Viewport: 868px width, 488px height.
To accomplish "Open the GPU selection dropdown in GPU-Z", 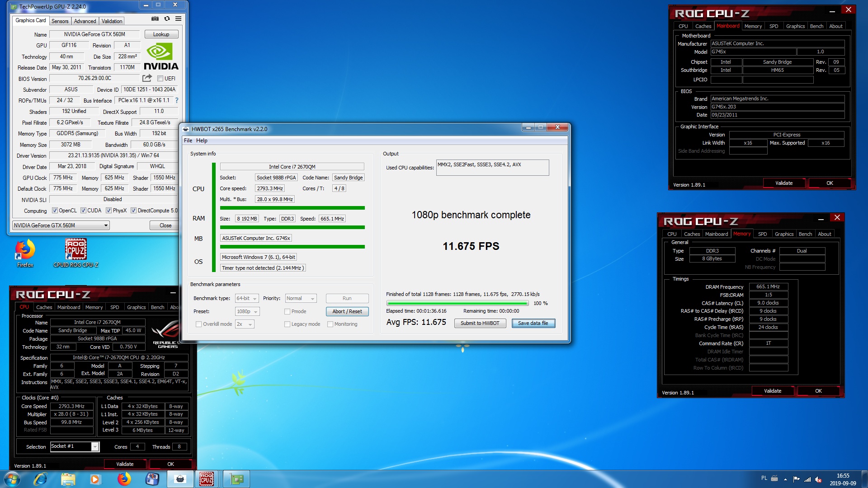I will pyautogui.click(x=61, y=225).
